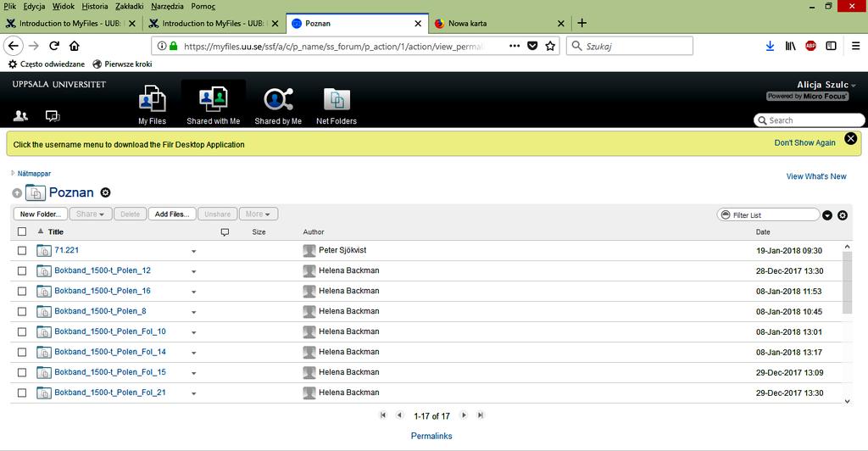Open the Narzędzia menu

pos(167,6)
